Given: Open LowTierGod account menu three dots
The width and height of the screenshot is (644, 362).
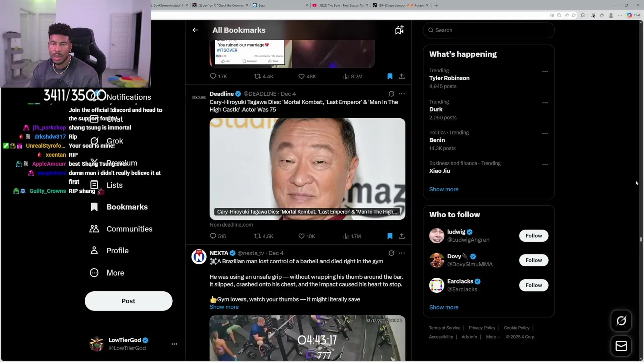Looking at the screenshot, I should point(174,344).
